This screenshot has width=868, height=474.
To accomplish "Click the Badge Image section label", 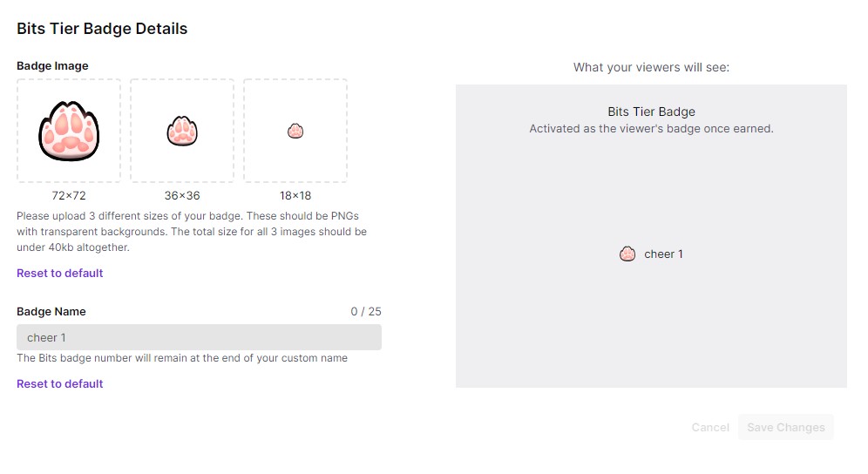I will [52, 66].
